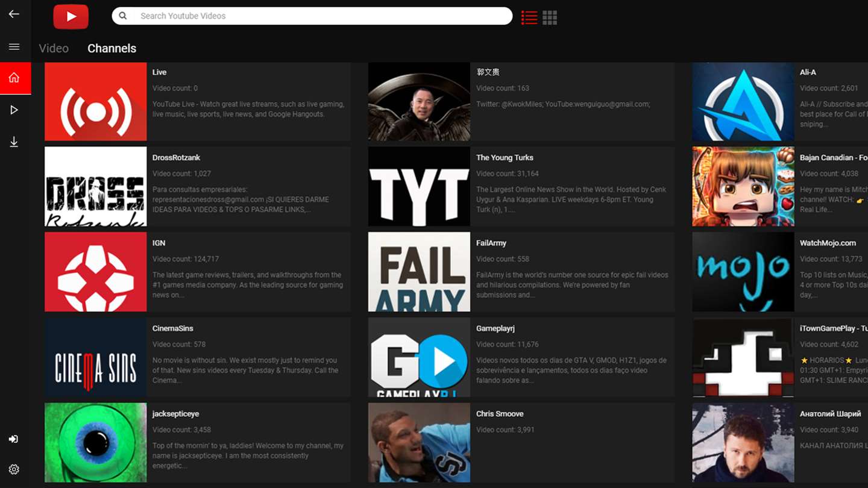Click the red YouTube logo
868x488 pixels.
pos(71,17)
